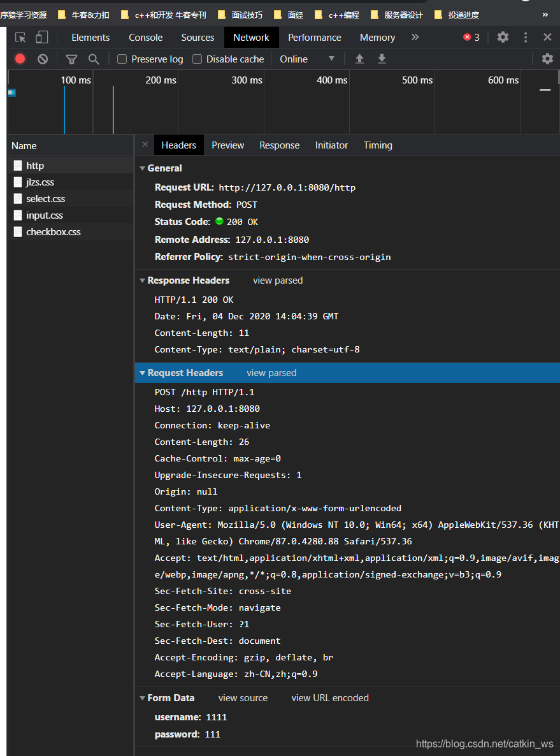Stop recording network log with red button

coord(20,59)
